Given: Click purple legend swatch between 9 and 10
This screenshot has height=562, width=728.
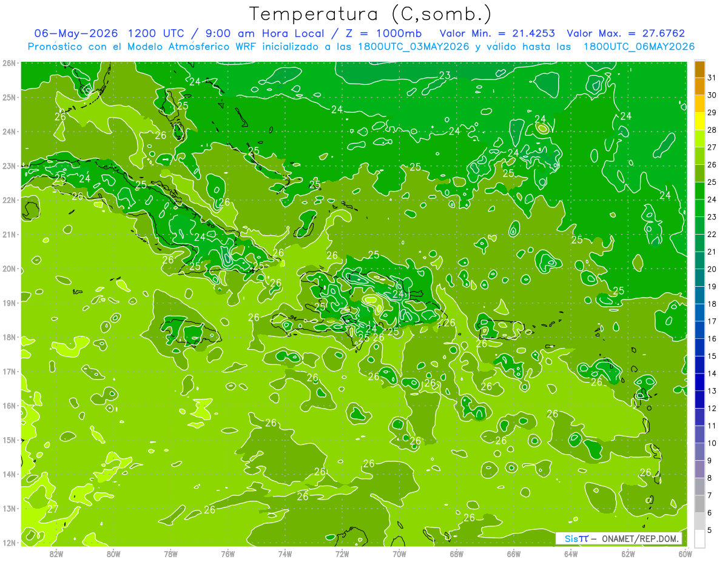Looking at the screenshot, I should (699, 452).
